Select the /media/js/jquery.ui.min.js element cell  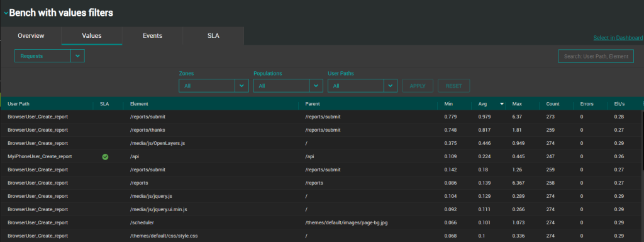click(x=158, y=209)
